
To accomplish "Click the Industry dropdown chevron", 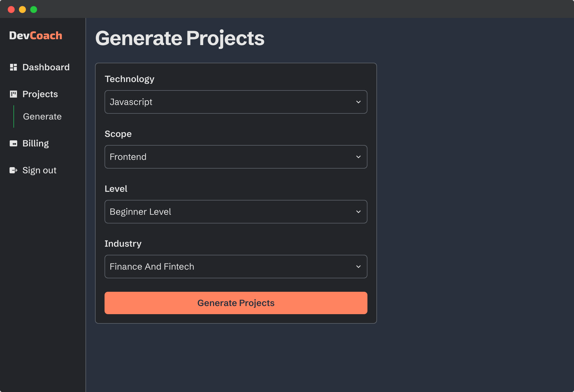I will (x=359, y=267).
